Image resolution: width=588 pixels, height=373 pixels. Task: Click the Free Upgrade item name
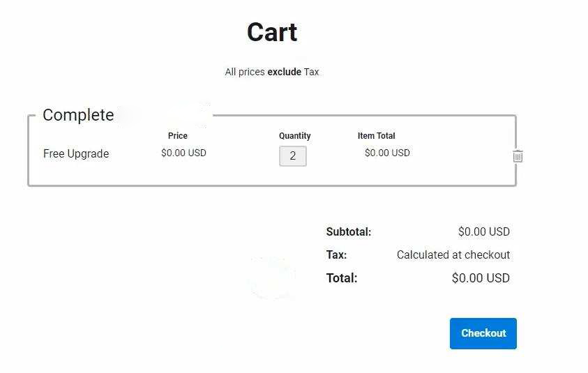point(76,154)
